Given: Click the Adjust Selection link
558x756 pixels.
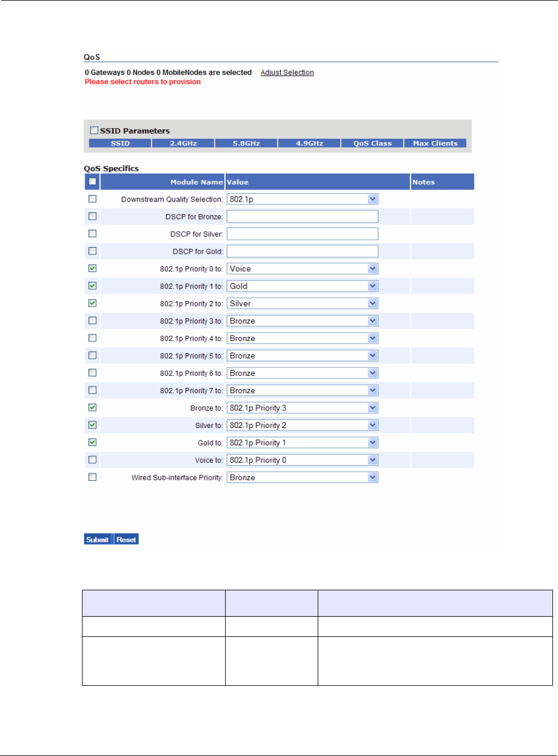Looking at the screenshot, I should (x=287, y=72).
